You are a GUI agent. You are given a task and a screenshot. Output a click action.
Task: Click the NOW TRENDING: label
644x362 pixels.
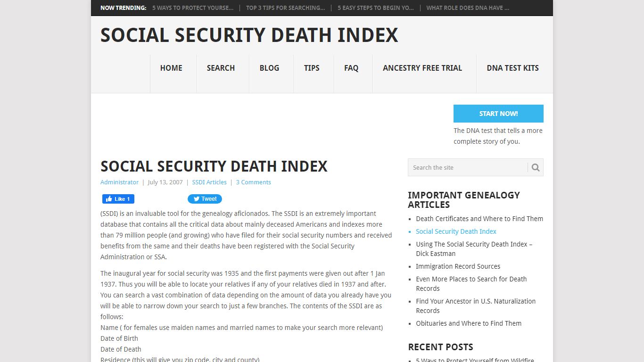[x=124, y=8]
